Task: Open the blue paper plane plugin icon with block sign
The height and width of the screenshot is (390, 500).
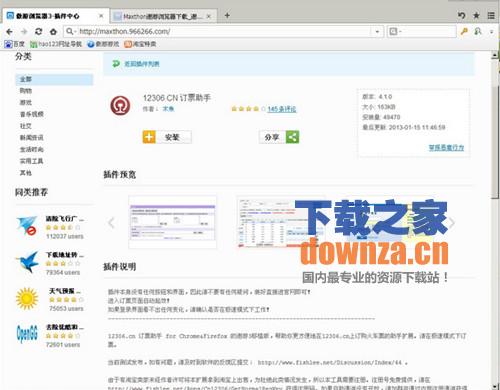Action: click(26, 225)
